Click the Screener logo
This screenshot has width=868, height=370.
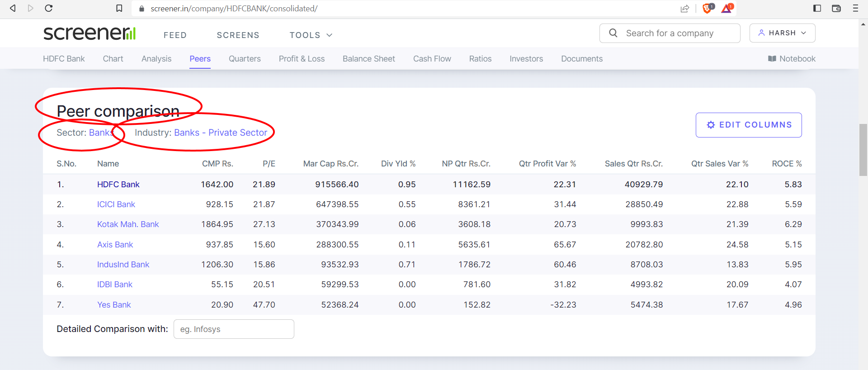click(x=90, y=33)
